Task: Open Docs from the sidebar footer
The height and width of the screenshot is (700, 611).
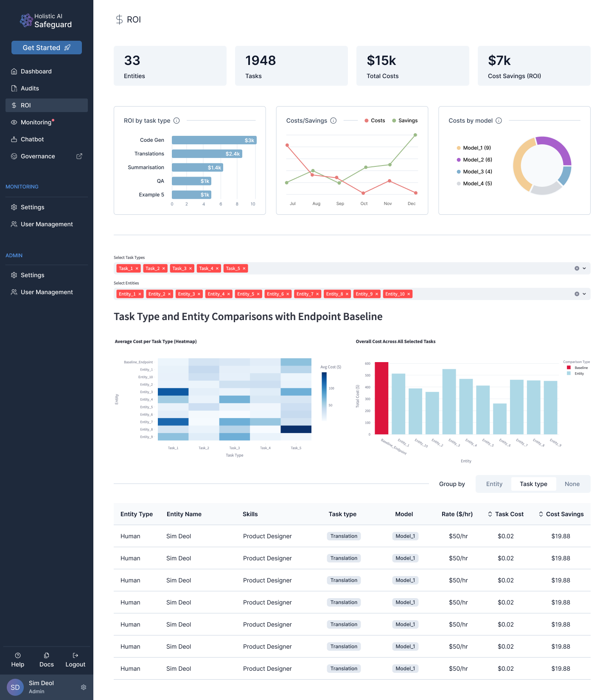Action: (x=47, y=660)
